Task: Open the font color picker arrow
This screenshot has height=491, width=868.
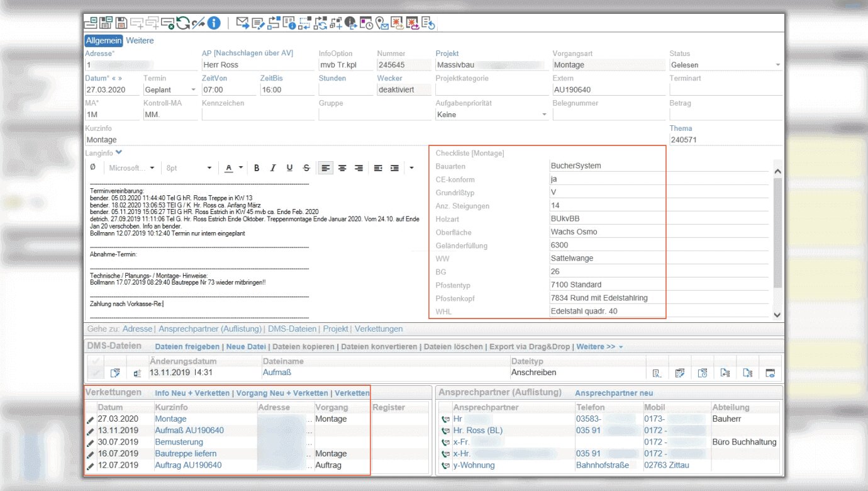Action: 241,168
